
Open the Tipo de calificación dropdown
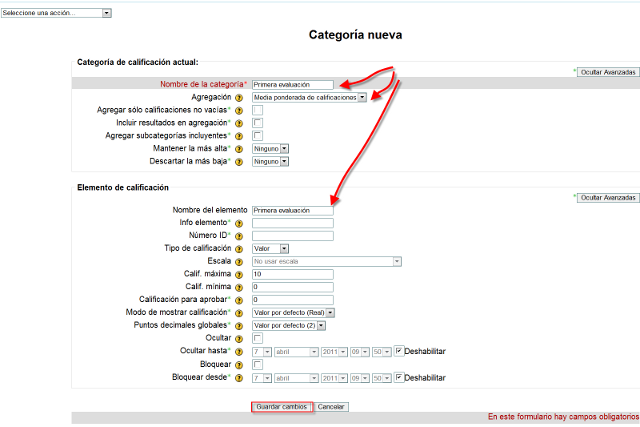coord(271,248)
